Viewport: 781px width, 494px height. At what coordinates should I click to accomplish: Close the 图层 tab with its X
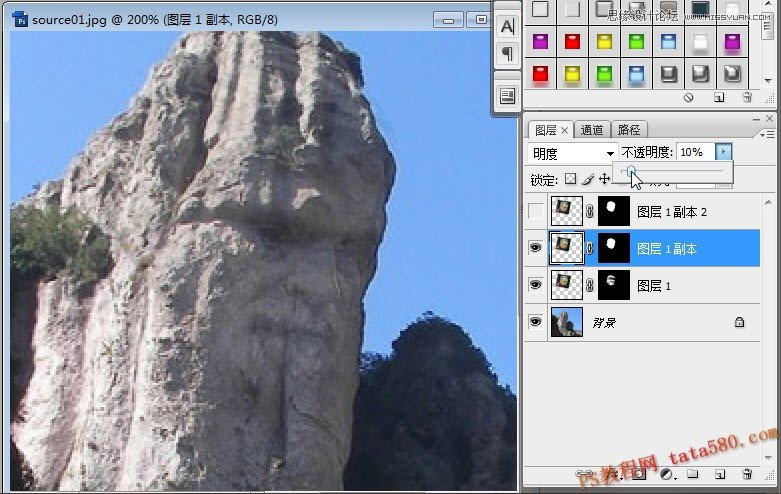pyautogui.click(x=564, y=130)
